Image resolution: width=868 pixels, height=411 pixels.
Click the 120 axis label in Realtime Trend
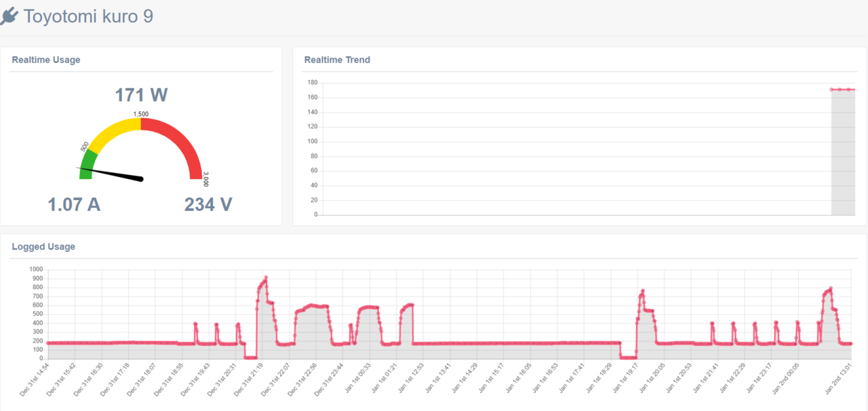[313, 127]
